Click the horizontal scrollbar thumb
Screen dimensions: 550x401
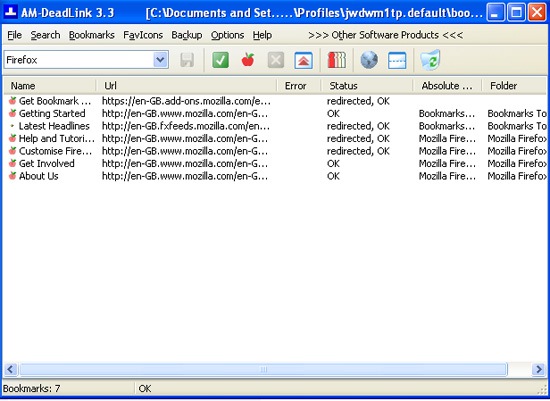pyautogui.click(x=263, y=369)
